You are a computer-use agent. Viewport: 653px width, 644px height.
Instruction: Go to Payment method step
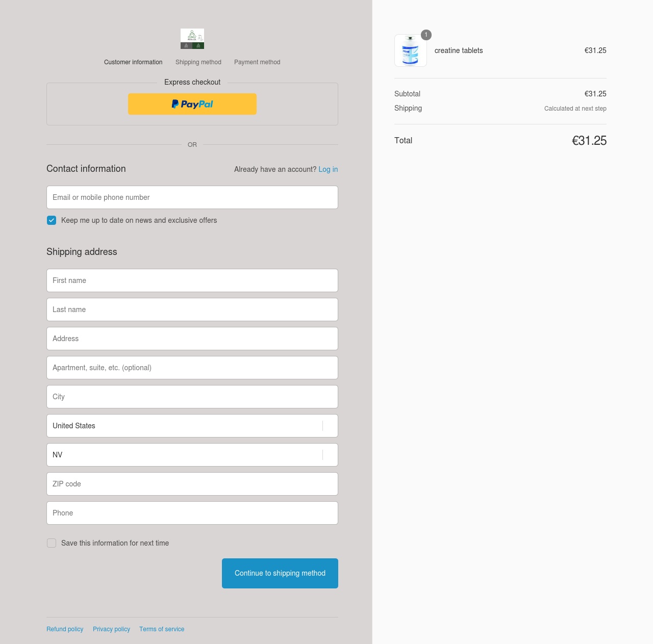tap(257, 62)
